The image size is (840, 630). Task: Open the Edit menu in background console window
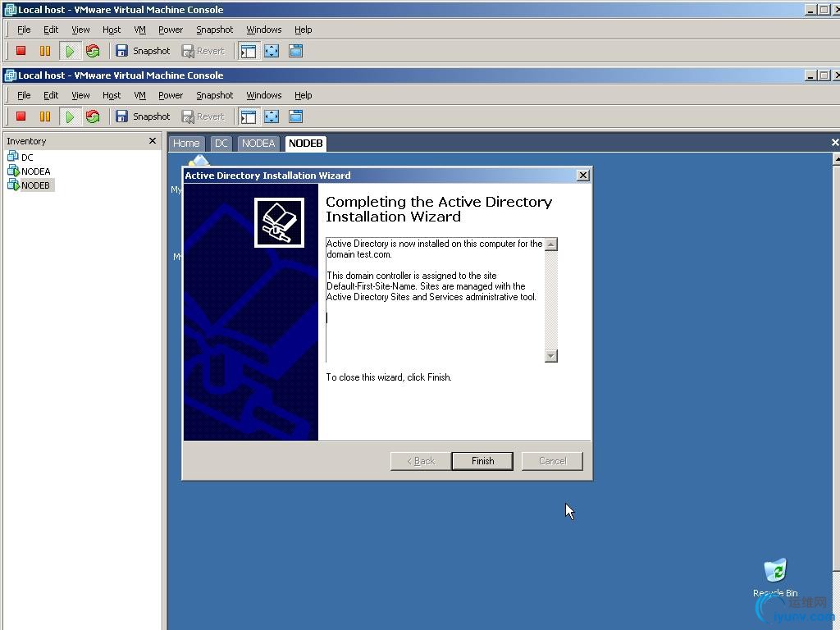point(51,30)
